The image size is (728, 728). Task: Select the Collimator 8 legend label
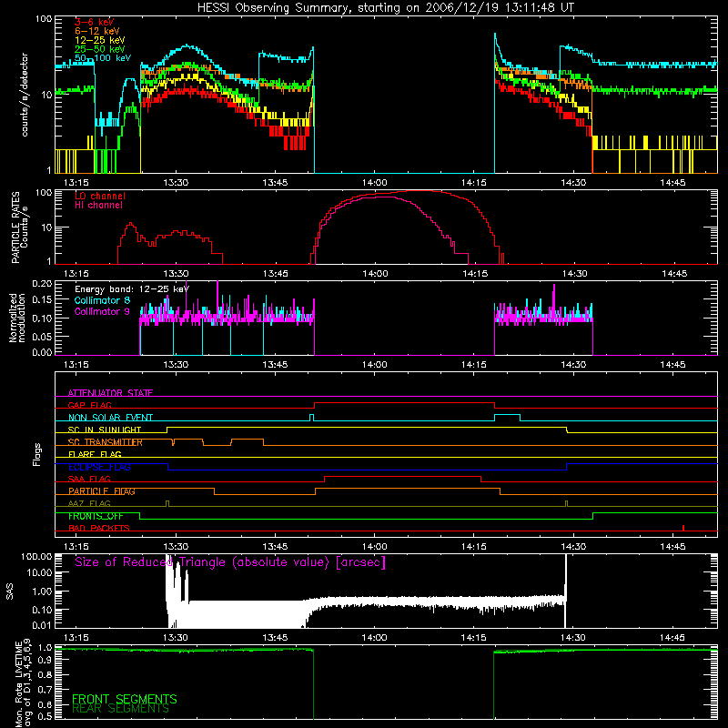pos(102,300)
